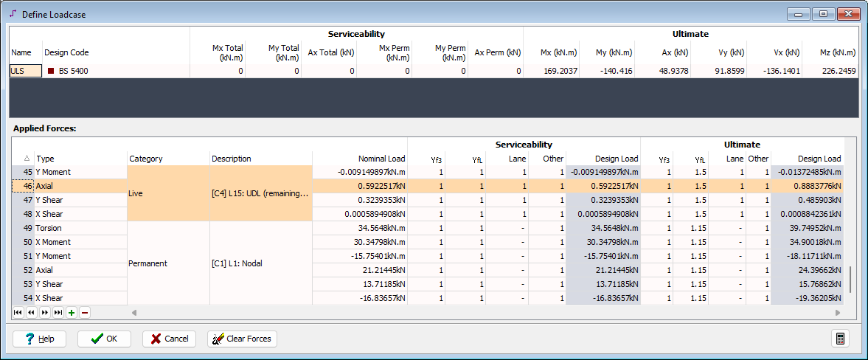This screenshot has width=868, height=360.
Task: Click ultimate design load 24.39662kN
Action: (807, 270)
